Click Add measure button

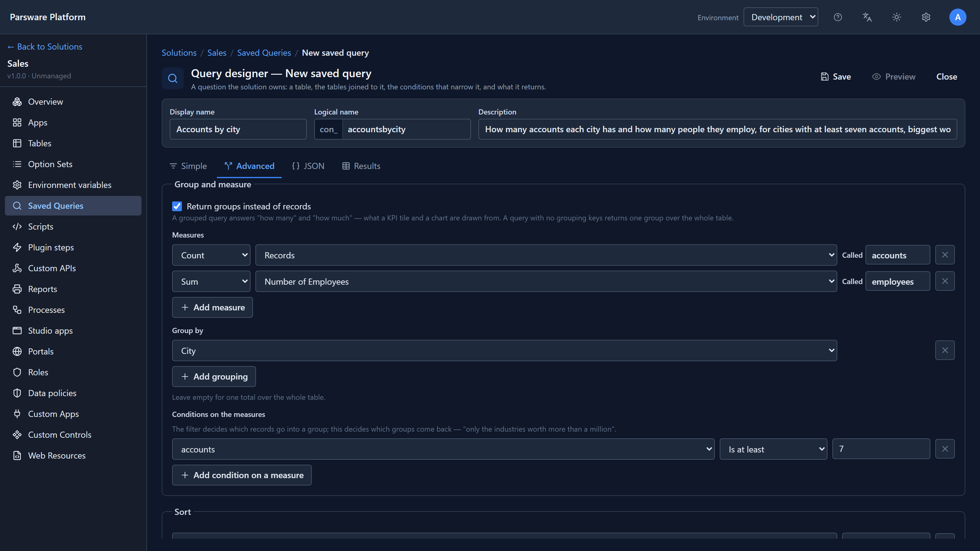coord(212,307)
